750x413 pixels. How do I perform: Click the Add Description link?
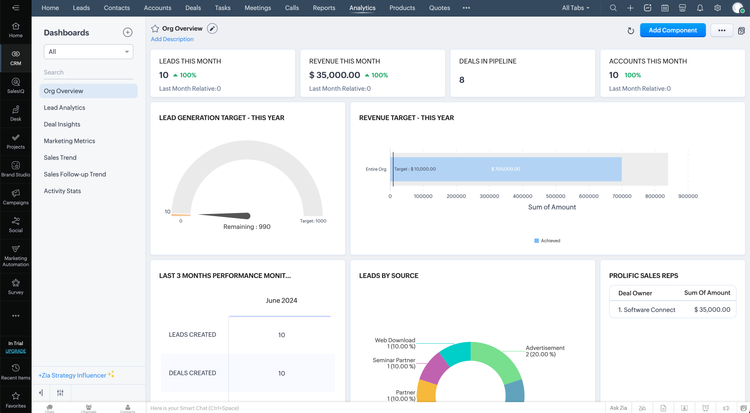(x=172, y=39)
